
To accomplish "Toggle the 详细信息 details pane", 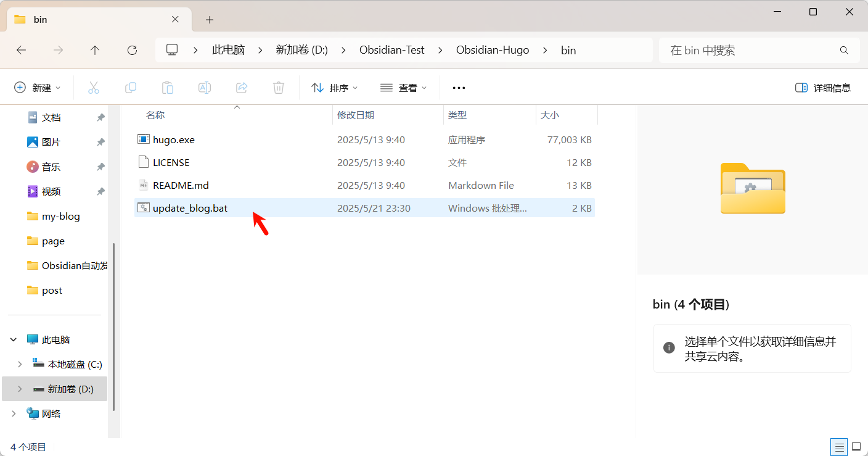I will 823,88.
